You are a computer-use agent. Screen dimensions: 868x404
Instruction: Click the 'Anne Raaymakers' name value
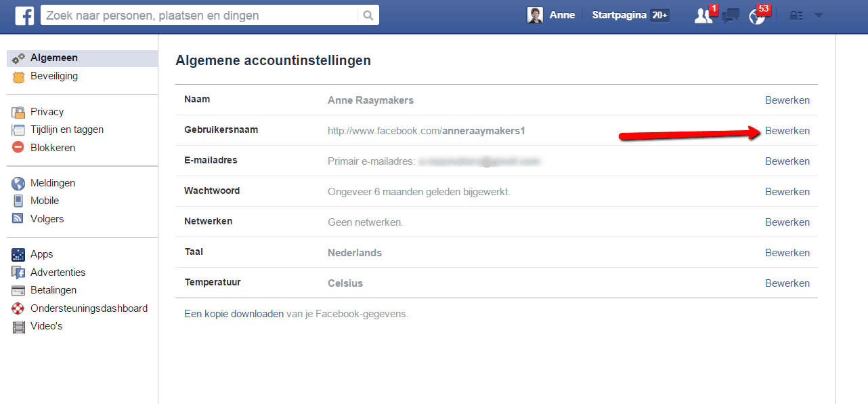[x=370, y=100]
